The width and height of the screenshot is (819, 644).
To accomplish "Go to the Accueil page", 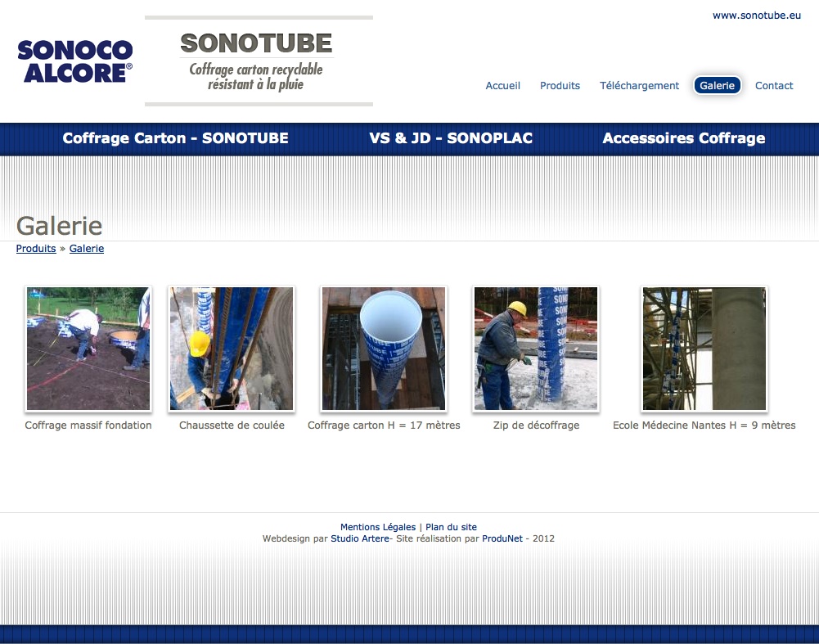I will coord(502,85).
